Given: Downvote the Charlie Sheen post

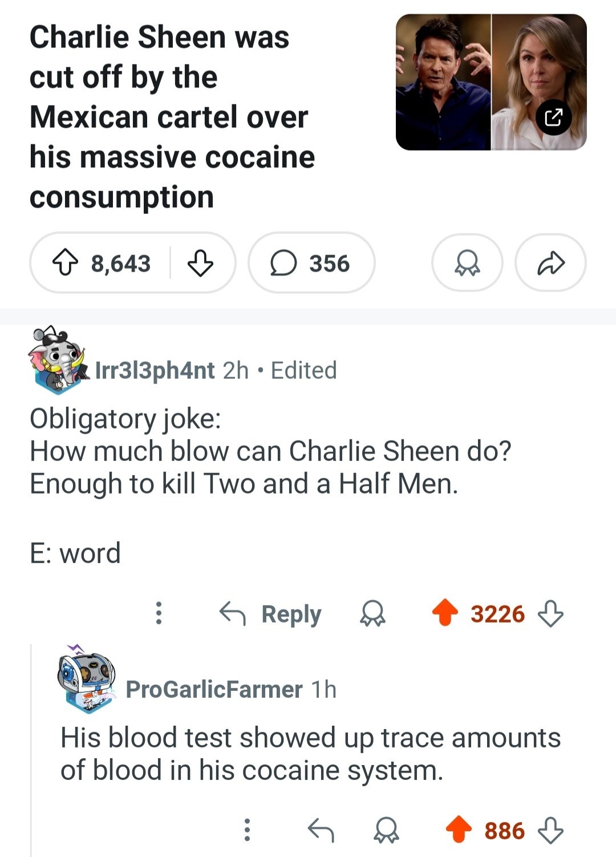Looking at the screenshot, I should [200, 264].
